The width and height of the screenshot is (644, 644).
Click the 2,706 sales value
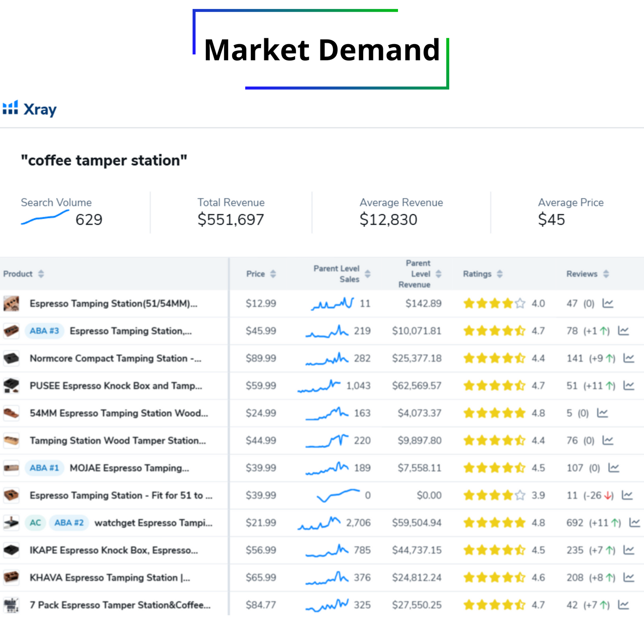coord(358,523)
